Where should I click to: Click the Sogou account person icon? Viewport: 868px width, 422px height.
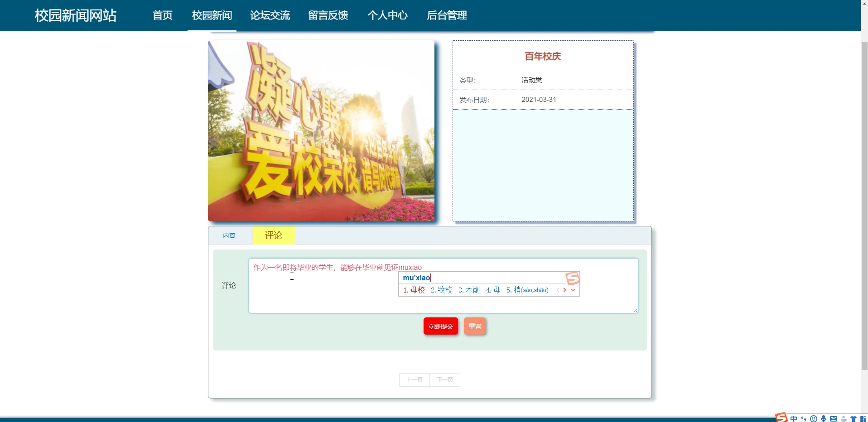[x=844, y=419]
